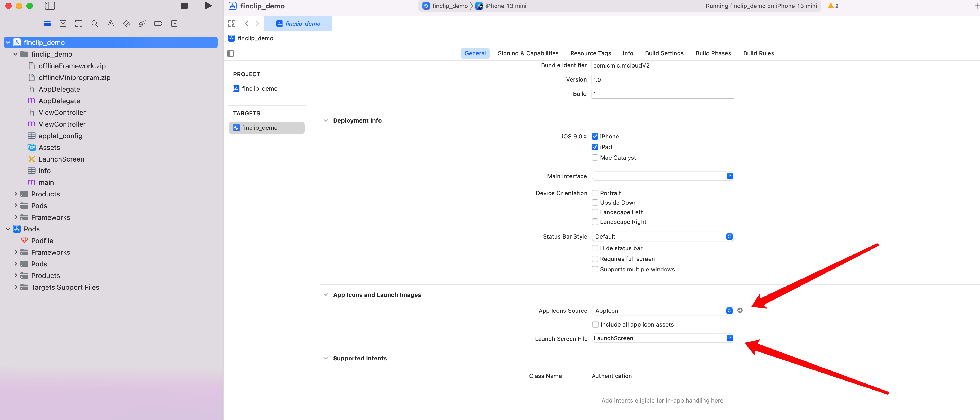Click the Run play button

click(x=208, y=6)
